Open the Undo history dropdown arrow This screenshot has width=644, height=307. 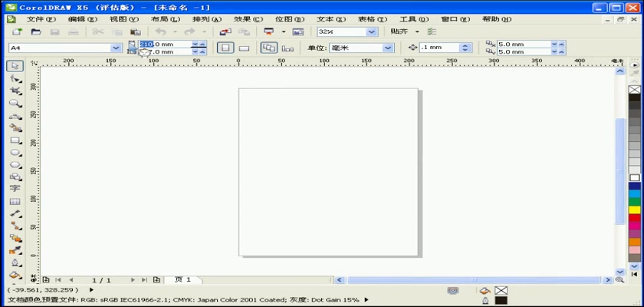click(175, 31)
